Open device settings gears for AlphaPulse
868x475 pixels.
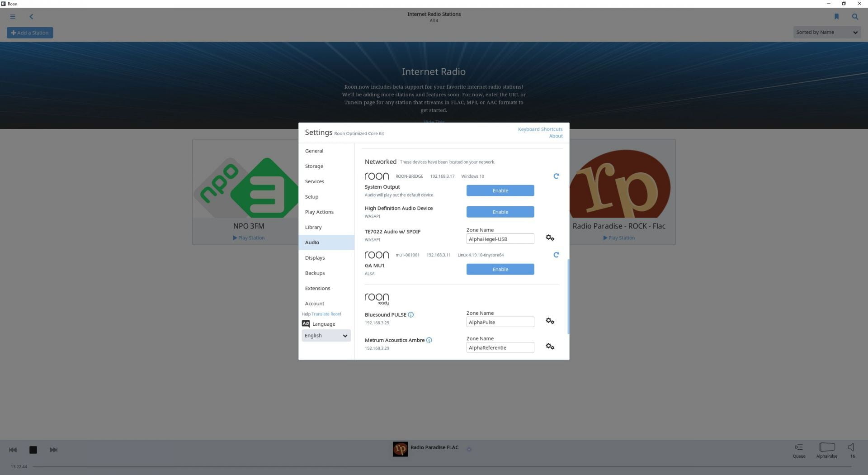pyautogui.click(x=550, y=321)
